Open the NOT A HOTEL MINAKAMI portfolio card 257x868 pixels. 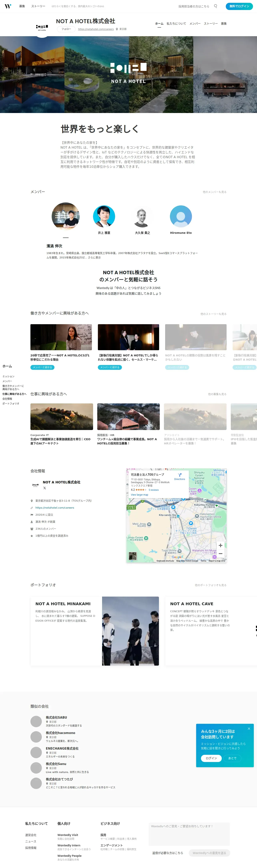pyautogui.click(x=95, y=631)
